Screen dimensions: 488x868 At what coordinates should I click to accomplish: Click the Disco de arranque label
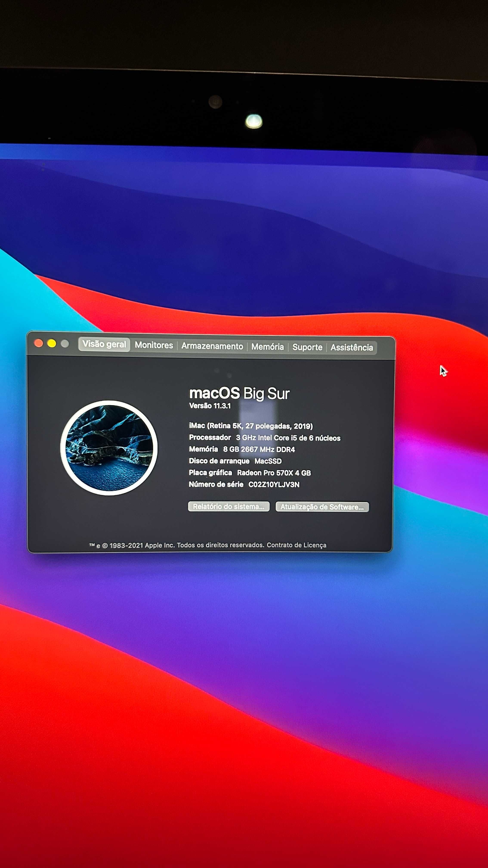tap(219, 461)
